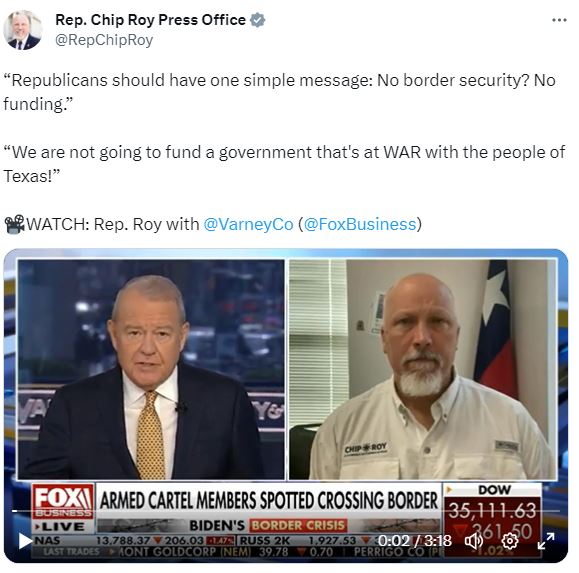
Task: Open the @VarneyCo mention link
Action: [x=248, y=224]
